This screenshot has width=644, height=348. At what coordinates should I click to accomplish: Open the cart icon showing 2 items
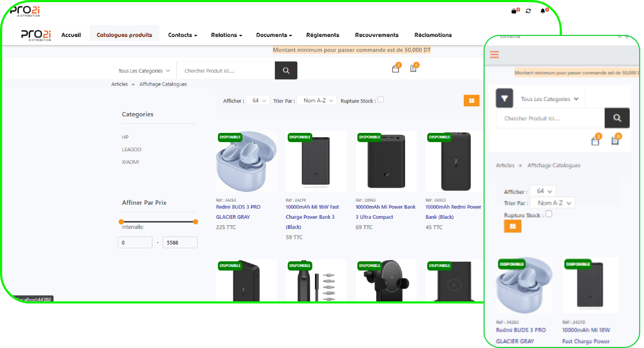click(x=396, y=70)
